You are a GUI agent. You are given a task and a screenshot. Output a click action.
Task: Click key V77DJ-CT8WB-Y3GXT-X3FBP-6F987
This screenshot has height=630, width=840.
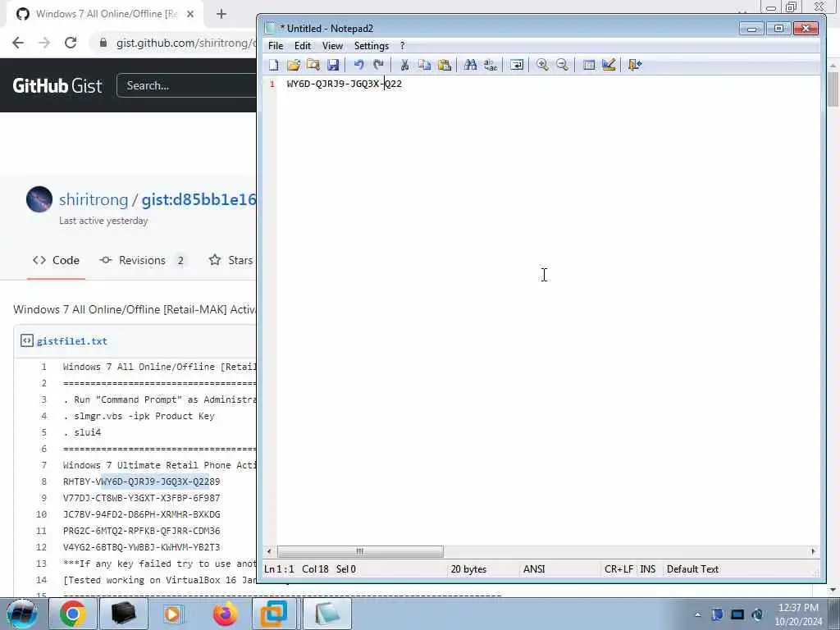(x=141, y=498)
